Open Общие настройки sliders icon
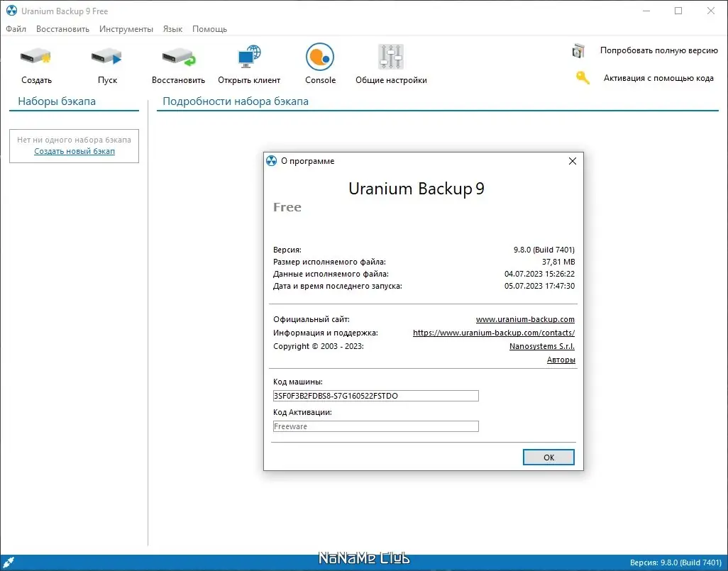 pyautogui.click(x=391, y=57)
